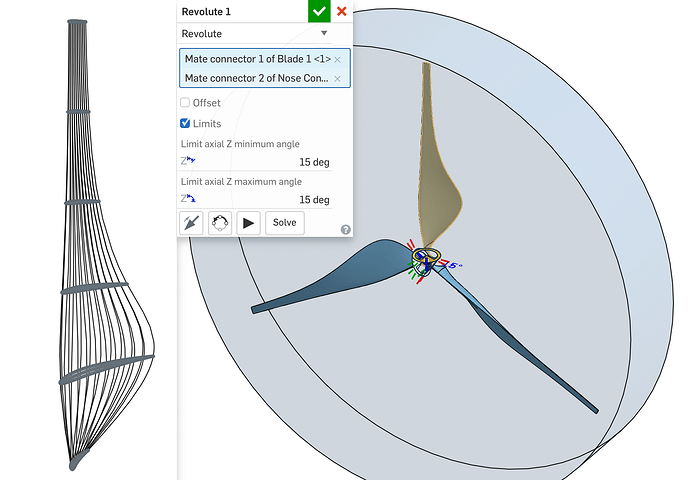Enable the Offset checkbox
This screenshot has width=690, height=480.
[185, 103]
